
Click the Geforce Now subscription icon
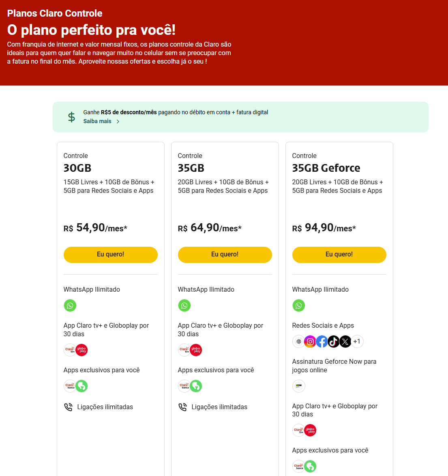click(299, 386)
